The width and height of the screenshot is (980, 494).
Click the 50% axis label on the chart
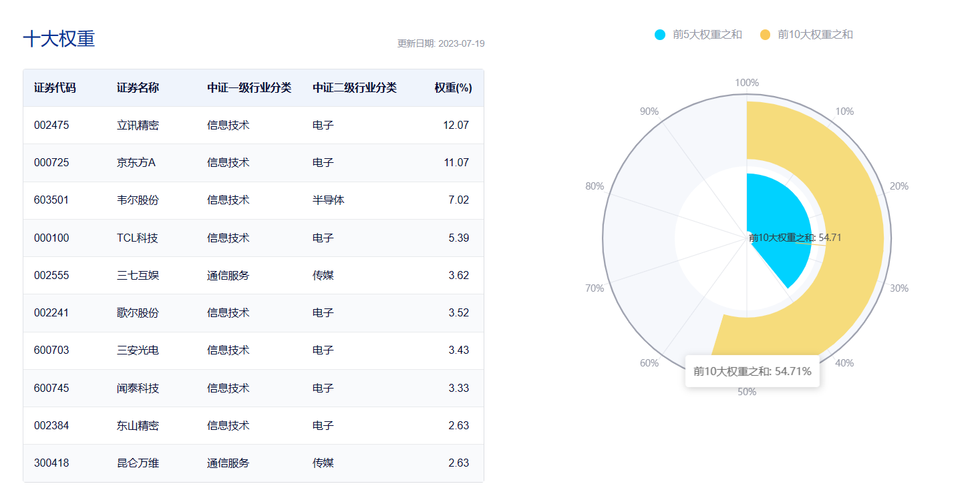(x=747, y=392)
